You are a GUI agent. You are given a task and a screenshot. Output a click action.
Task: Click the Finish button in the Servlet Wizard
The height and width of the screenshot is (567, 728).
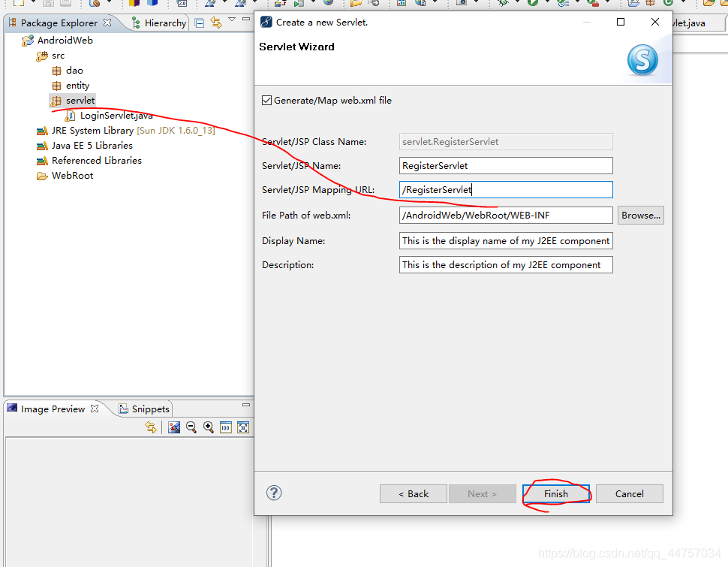click(x=555, y=493)
